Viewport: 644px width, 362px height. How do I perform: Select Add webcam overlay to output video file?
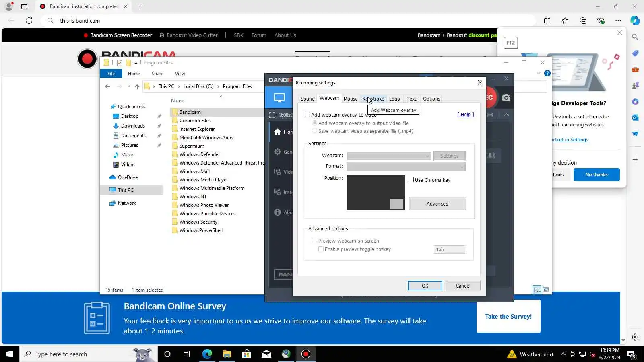click(x=315, y=123)
